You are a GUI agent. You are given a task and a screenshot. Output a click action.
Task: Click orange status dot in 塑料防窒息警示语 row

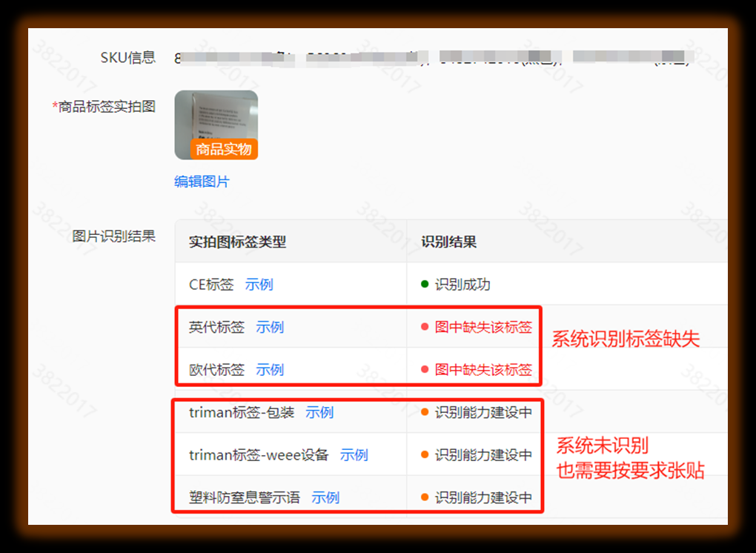425,497
